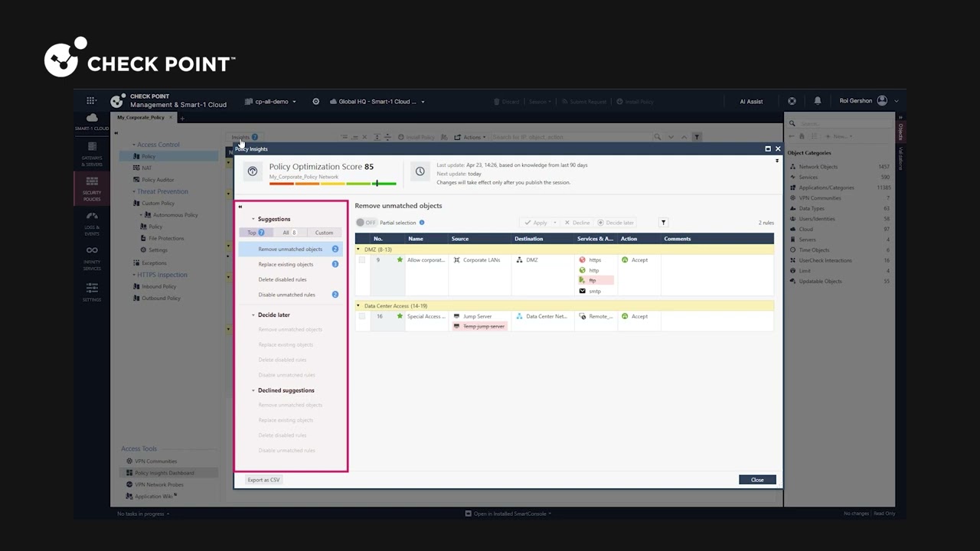Open Security Policies sidebar view
Viewport: 980px width, 551px height.
tap(92, 188)
